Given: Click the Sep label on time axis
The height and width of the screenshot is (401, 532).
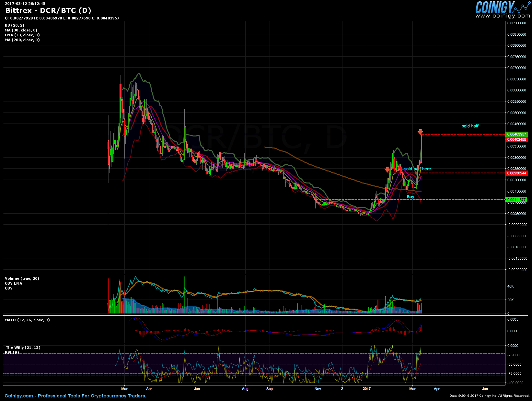Looking at the screenshot, I should [270, 389].
